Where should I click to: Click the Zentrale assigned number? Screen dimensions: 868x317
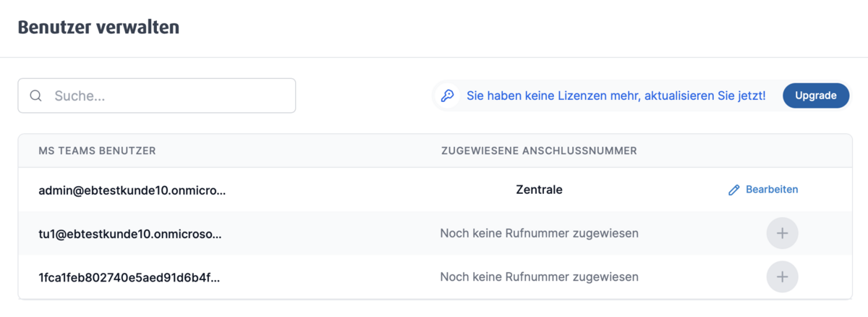pos(539,190)
